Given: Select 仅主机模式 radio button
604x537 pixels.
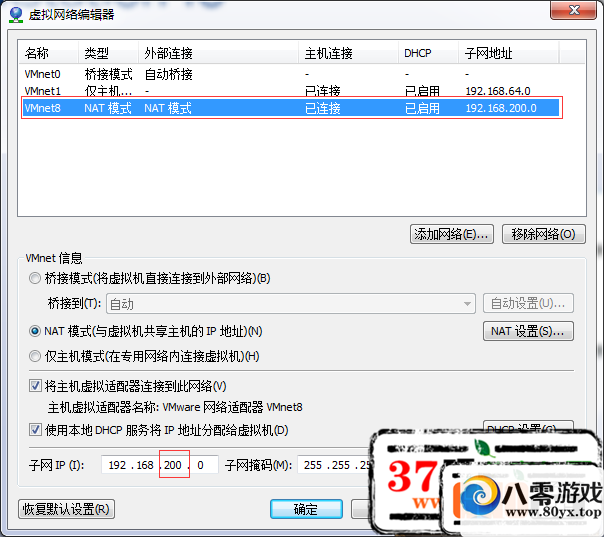Looking at the screenshot, I should (35, 356).
